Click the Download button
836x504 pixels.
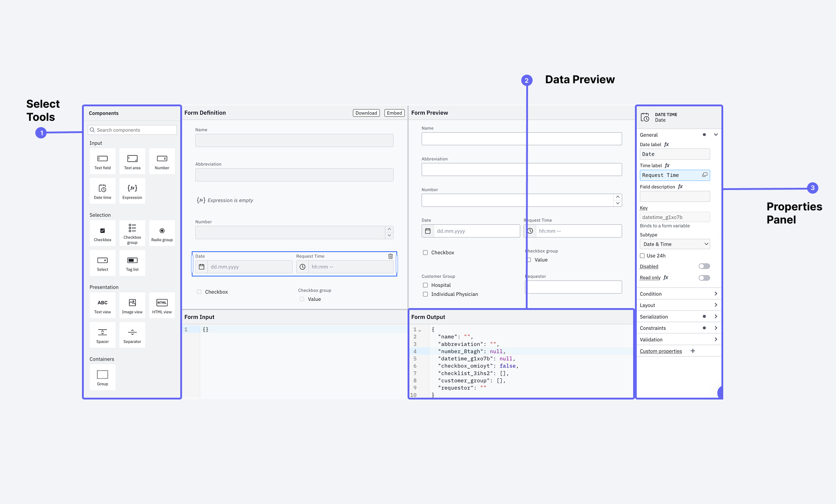366,113
